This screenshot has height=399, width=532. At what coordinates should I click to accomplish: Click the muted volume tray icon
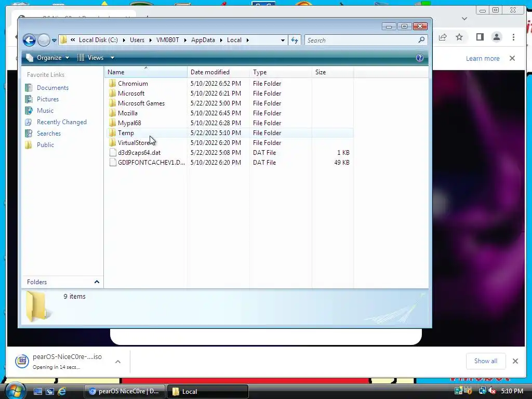coord(492,391)
